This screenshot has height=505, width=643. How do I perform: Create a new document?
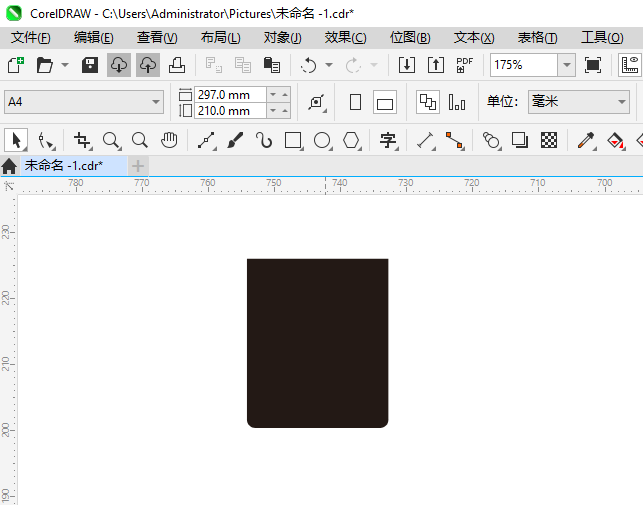pyautogui.click(x=16, y=65)
